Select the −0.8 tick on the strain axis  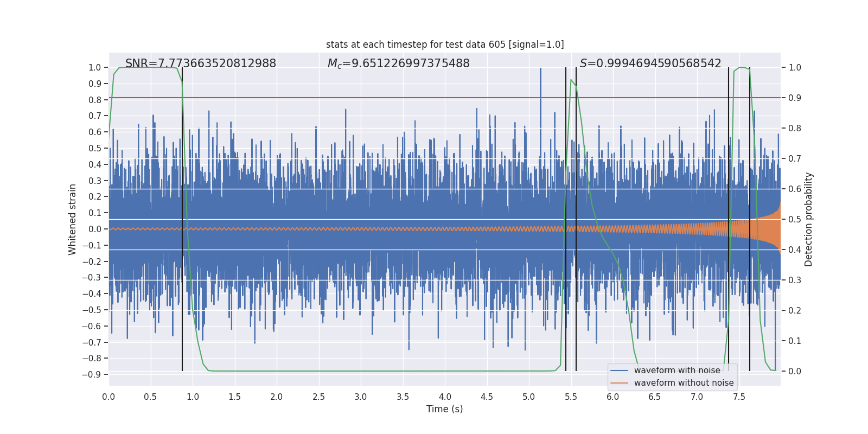92,358
